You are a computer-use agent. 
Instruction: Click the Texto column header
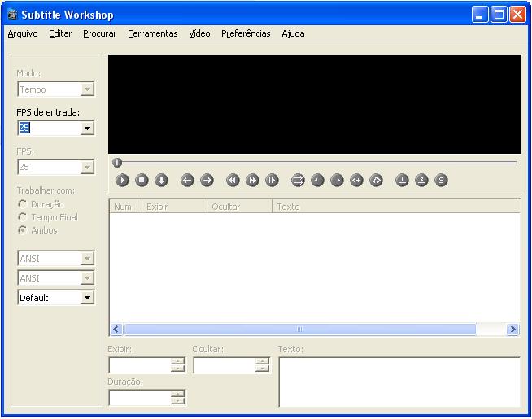click(x=396, y=207)
